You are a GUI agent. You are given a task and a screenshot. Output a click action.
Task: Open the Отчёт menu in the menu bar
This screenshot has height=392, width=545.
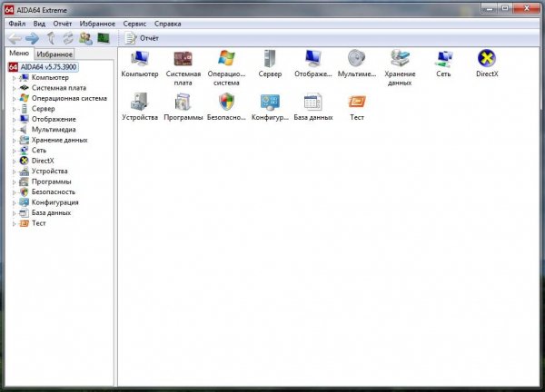coord(62,24)
